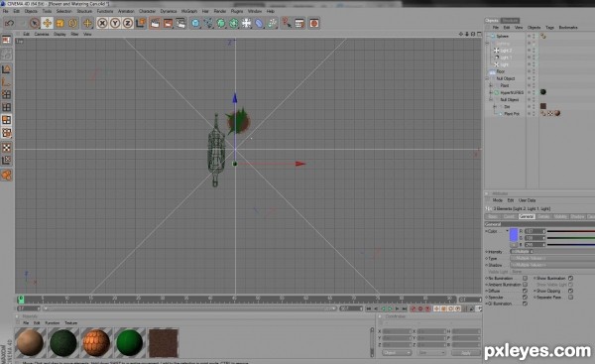Screen dimensions: 595x364
Task: Add scene light objects icon
Action: coord(246,23)
